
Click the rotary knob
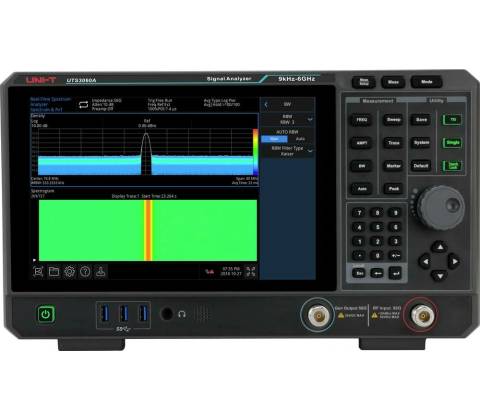(440, 207)
